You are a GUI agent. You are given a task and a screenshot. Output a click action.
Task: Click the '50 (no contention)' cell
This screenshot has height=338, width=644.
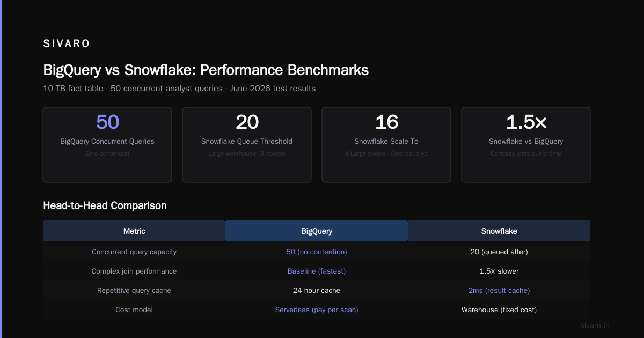[317, 252]
